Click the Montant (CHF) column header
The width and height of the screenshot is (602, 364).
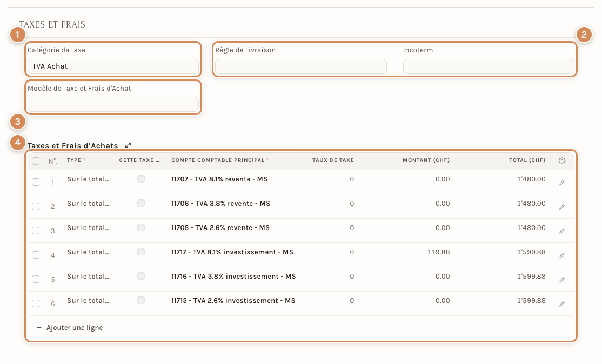(x=426, y=160)
